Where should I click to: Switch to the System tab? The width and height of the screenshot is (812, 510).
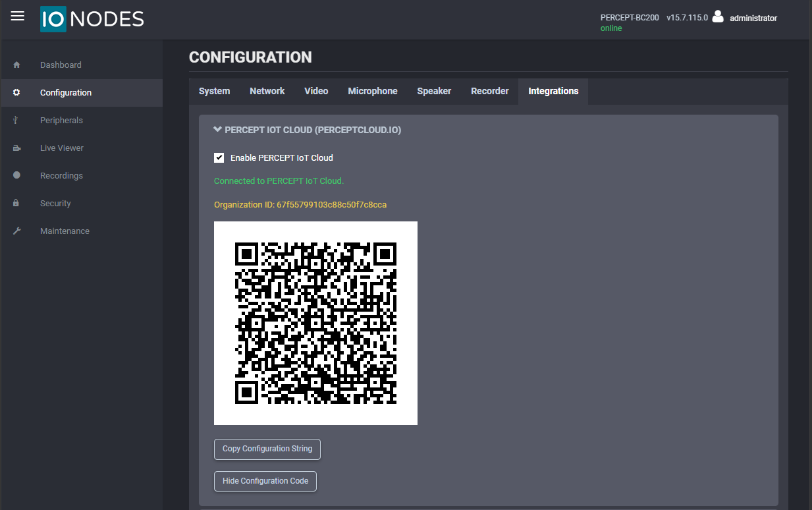[x=215, y=92]
